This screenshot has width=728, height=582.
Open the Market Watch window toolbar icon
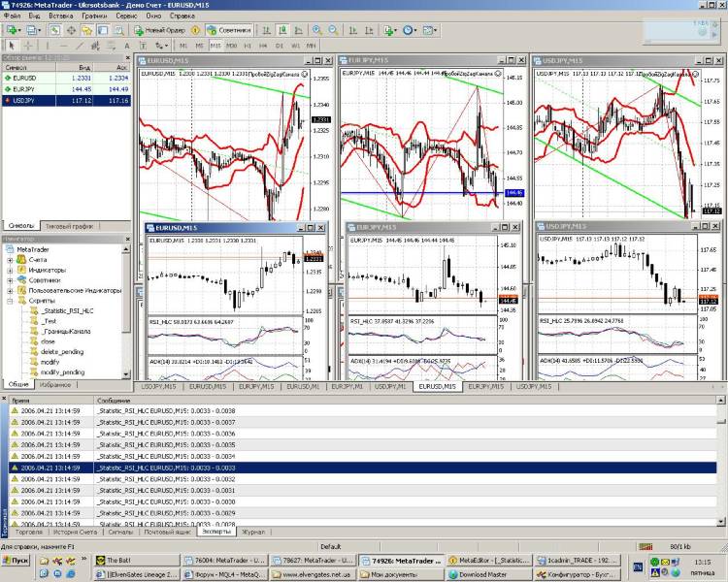[55, 30]
